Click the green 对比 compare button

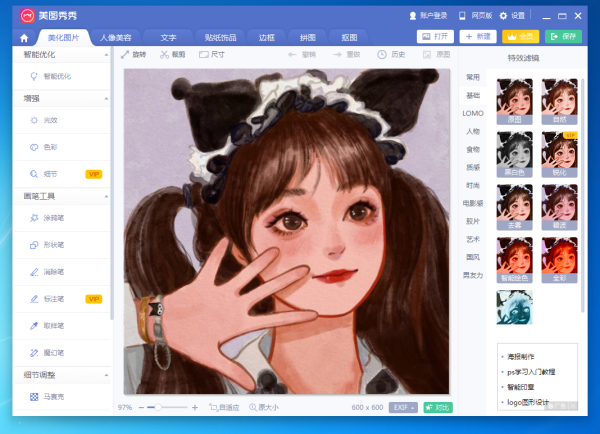click(438, 408)
